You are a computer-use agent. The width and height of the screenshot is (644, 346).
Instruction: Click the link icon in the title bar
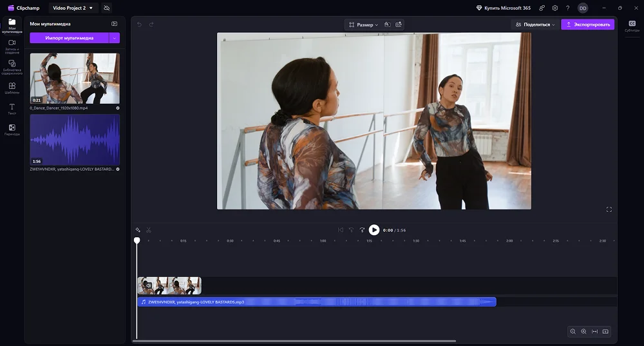542,8
